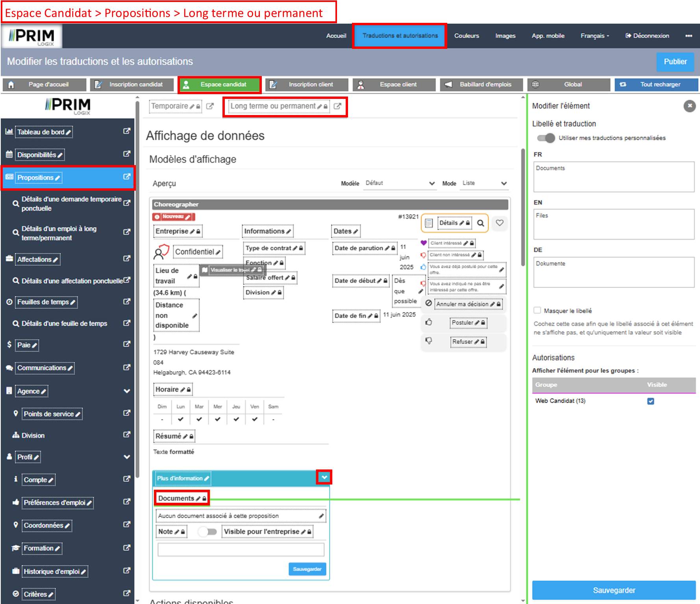Open the Mode dropdown showing Liste

pyautogui.click(x=484, y=183)
